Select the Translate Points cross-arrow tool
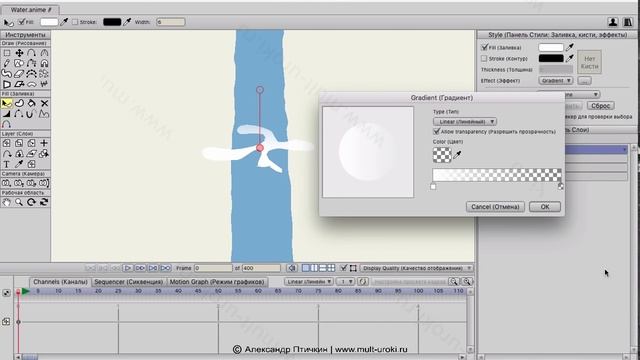This screenshot has height=360, width=640. point(19,53)
